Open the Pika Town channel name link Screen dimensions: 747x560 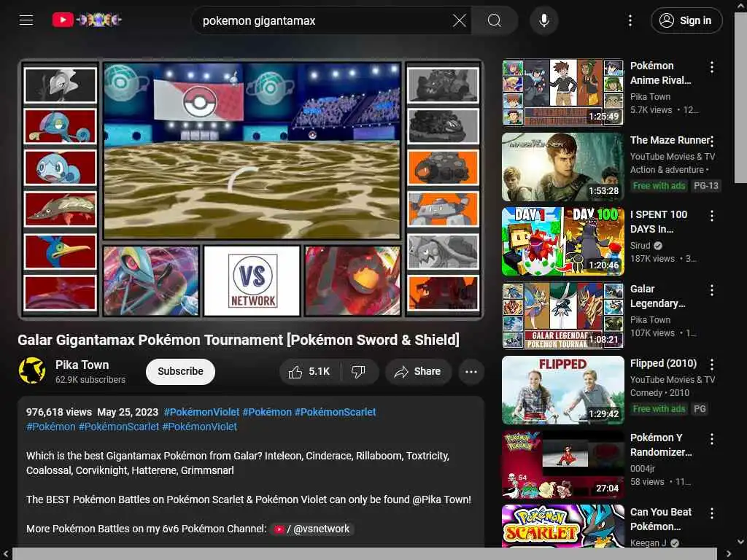[82, 365]
